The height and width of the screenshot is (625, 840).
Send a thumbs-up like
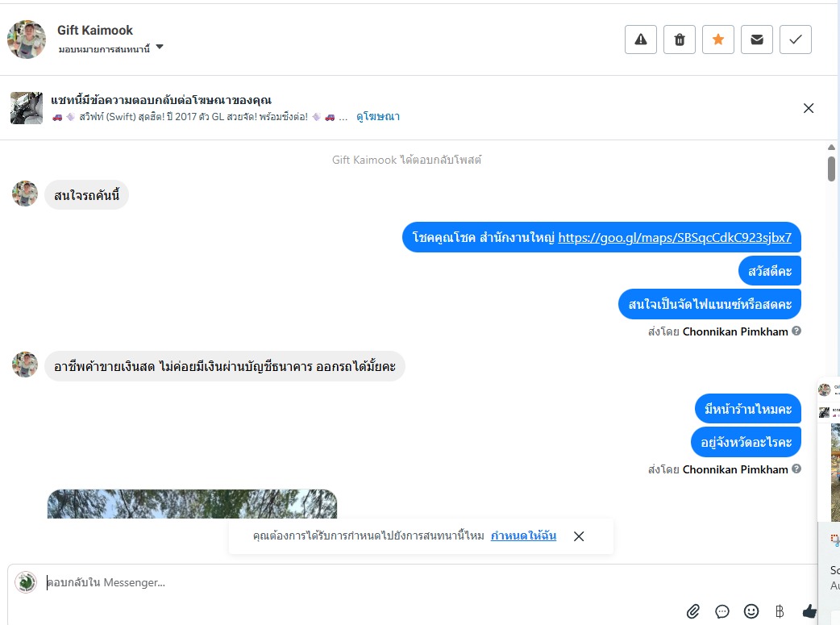[x=809, y=611]
